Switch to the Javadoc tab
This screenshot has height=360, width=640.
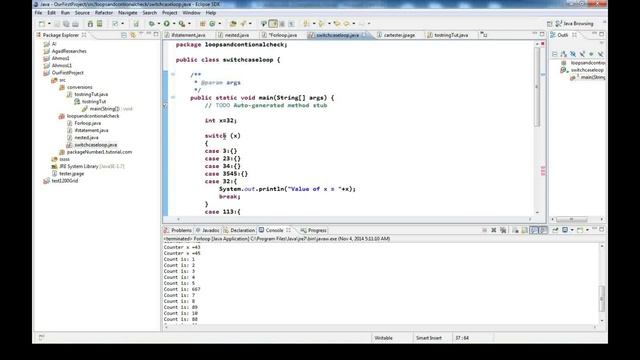pos(207,230)
